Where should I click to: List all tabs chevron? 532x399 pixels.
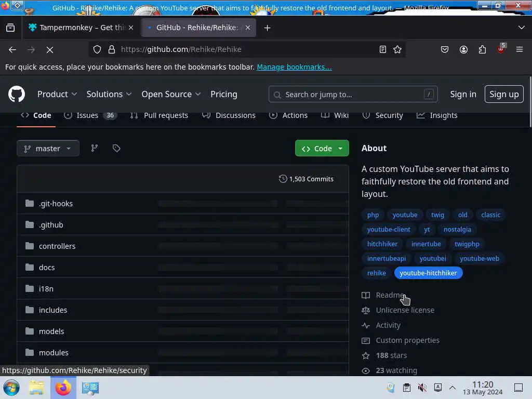522,28
